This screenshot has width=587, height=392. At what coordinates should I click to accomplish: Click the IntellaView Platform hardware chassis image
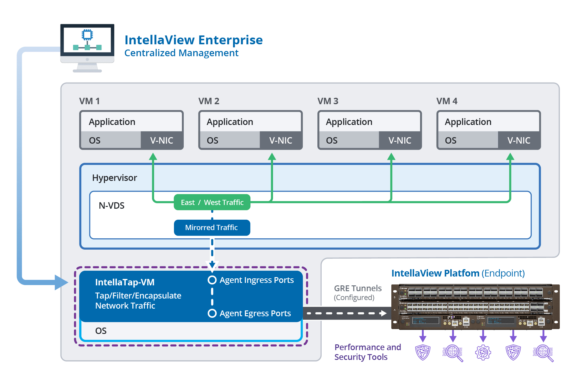475,306
